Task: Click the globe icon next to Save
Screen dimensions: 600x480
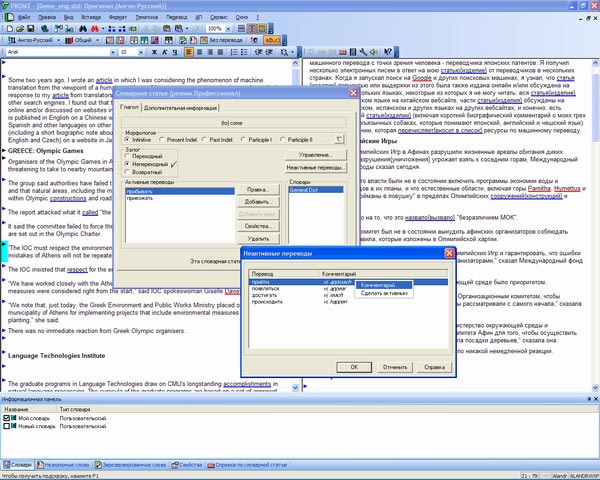Action: point(45,28)
